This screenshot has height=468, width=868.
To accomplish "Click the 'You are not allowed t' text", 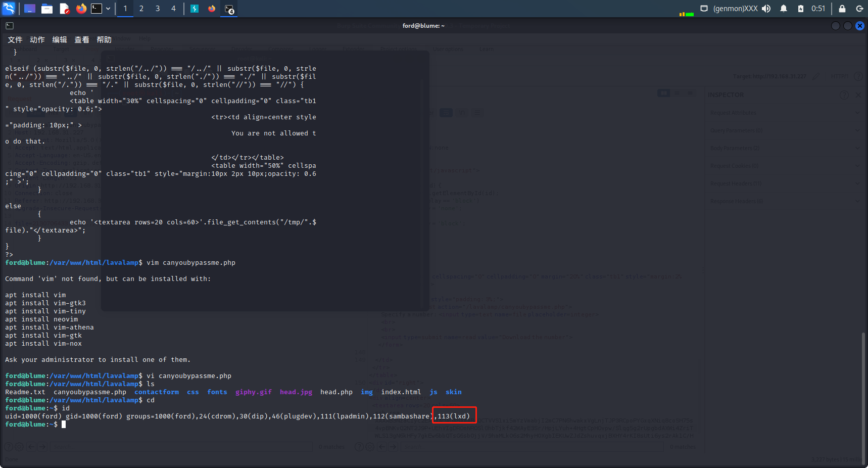I will (x=274, y=133).
